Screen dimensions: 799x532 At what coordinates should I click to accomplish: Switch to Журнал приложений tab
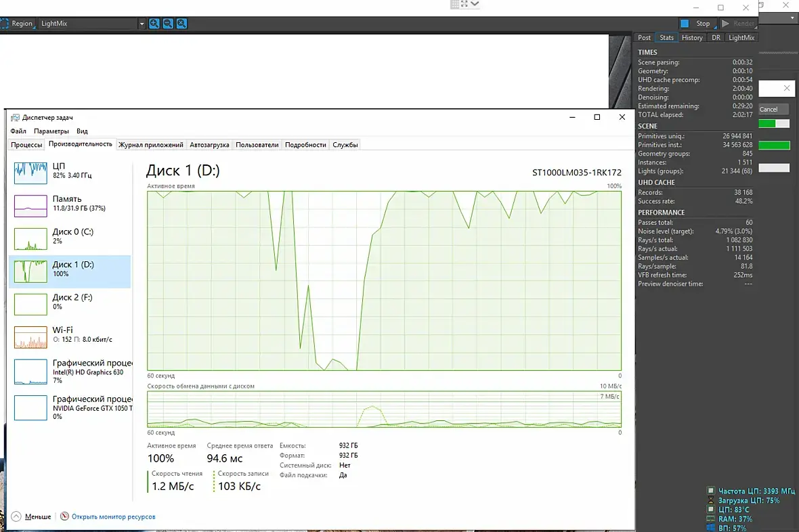point(151,145)
